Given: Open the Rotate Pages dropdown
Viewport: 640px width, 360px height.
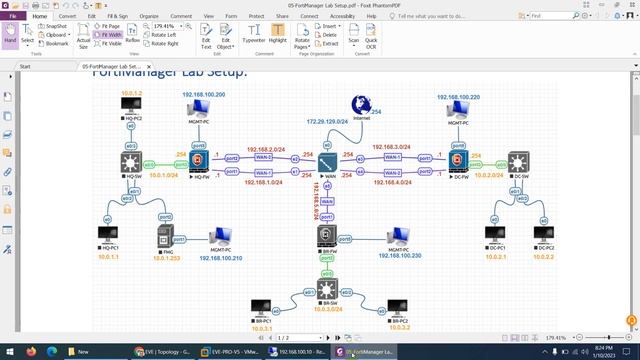Looking at the screenshot, I should pyautogui.click(x=302, y=36).
